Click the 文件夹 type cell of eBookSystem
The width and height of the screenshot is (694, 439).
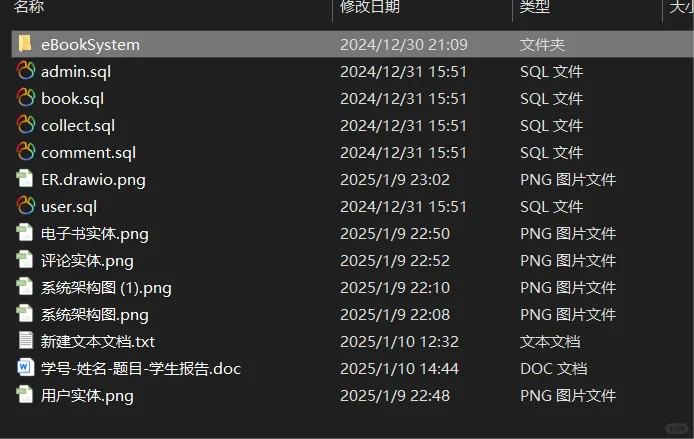coord(542,45)
